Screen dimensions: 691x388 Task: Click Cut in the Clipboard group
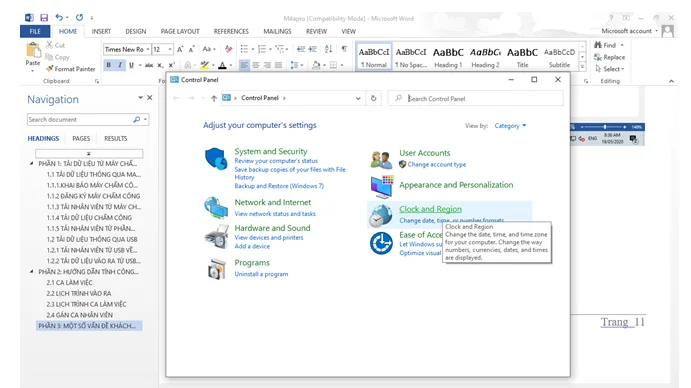[56, 45]
